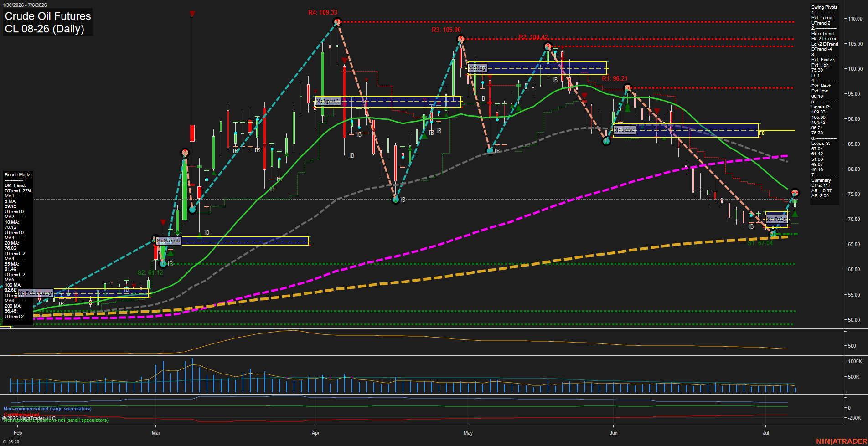Click the 'Jul' time axis label

pos(766,433)
